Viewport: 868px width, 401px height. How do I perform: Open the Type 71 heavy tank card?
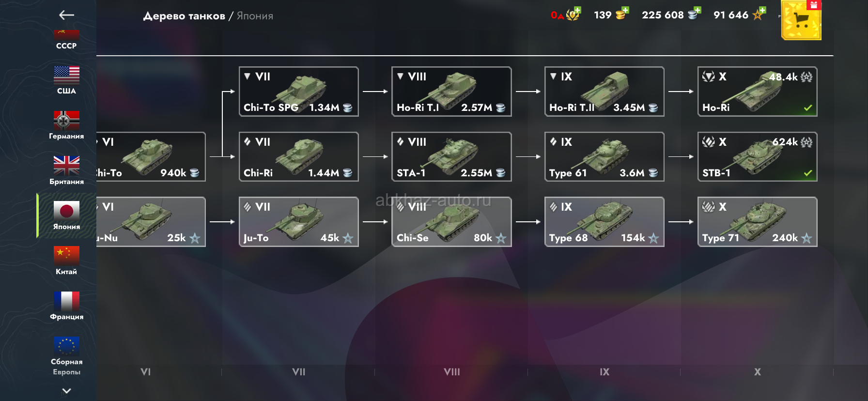(757, 222)
